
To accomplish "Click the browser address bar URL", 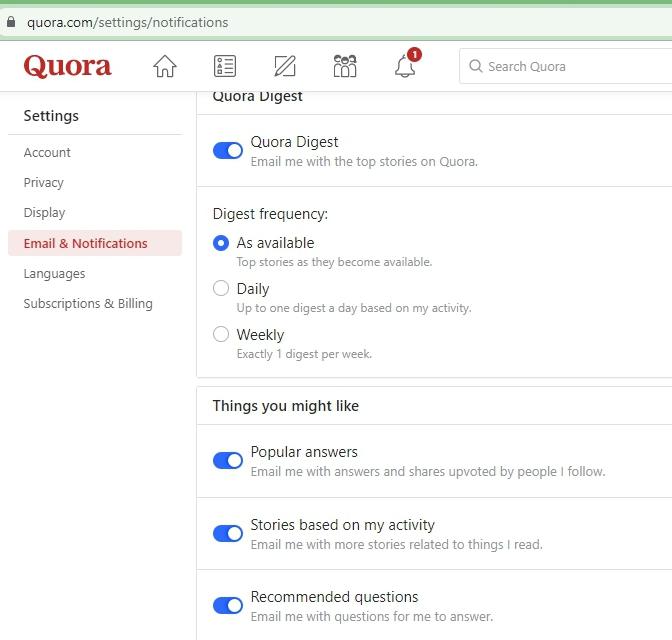I will (127, 22).
